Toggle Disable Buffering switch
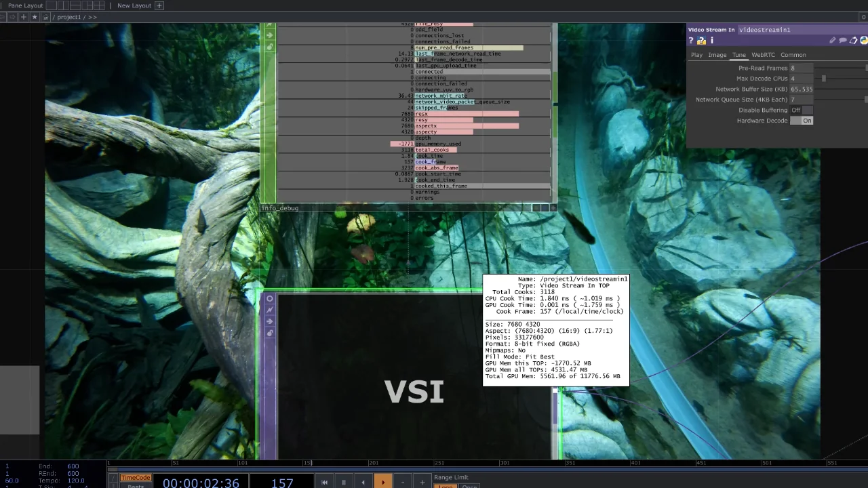The width and height of the screenshot is (868, 488). pyautogui.click(x=801, y=110)
